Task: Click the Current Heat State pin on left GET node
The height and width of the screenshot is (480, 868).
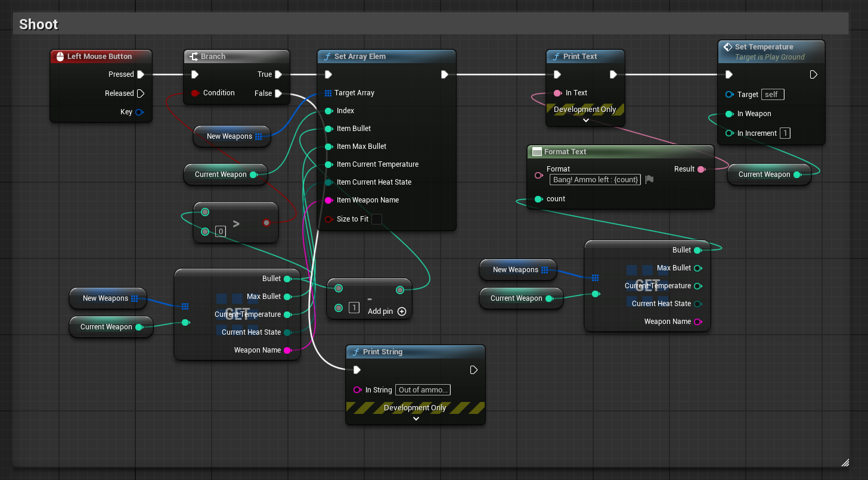Action: (287, 332)
